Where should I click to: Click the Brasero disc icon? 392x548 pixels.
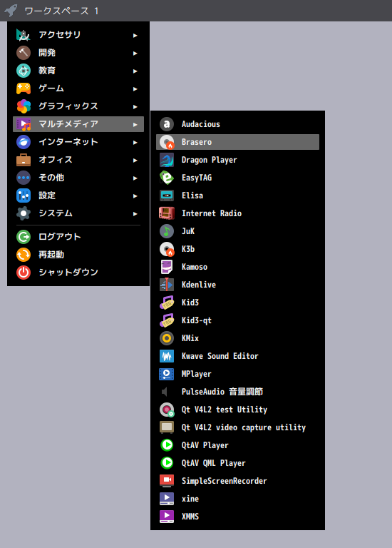pos(167,142)
